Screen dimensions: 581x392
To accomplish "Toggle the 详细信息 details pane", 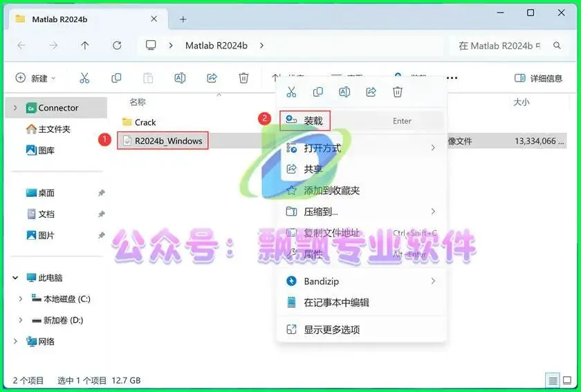I will [x=538, y=78].
